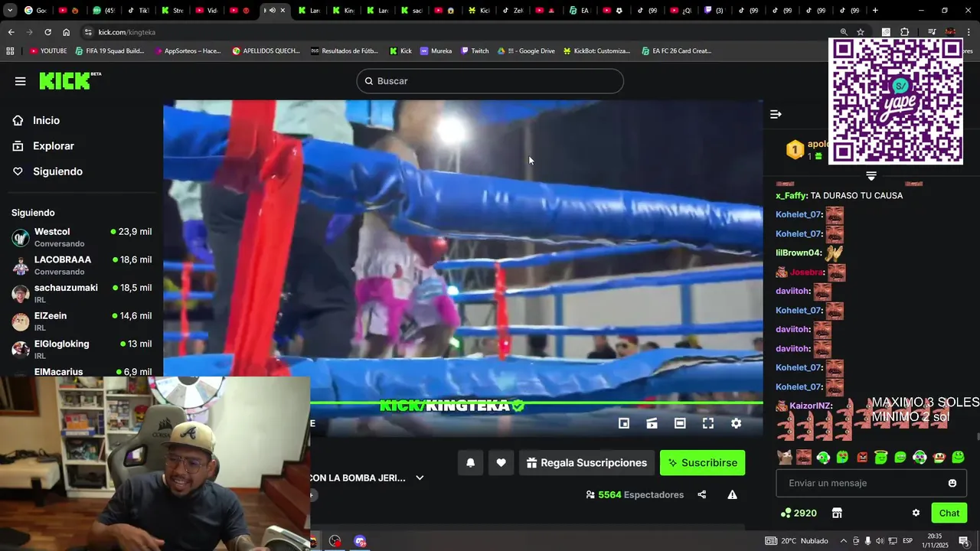
Task: Expand the pinned chat chevron arrow
Action: point(871,176)
